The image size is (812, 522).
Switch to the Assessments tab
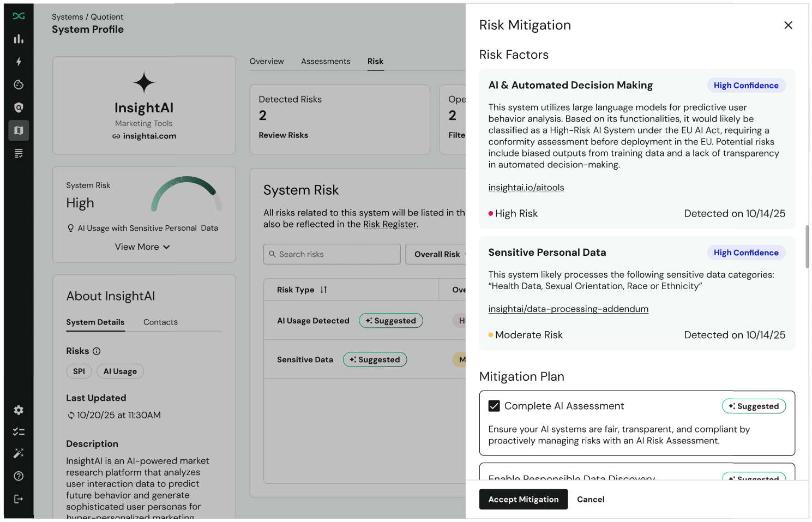pyautogui.click(x=326, y=62)
